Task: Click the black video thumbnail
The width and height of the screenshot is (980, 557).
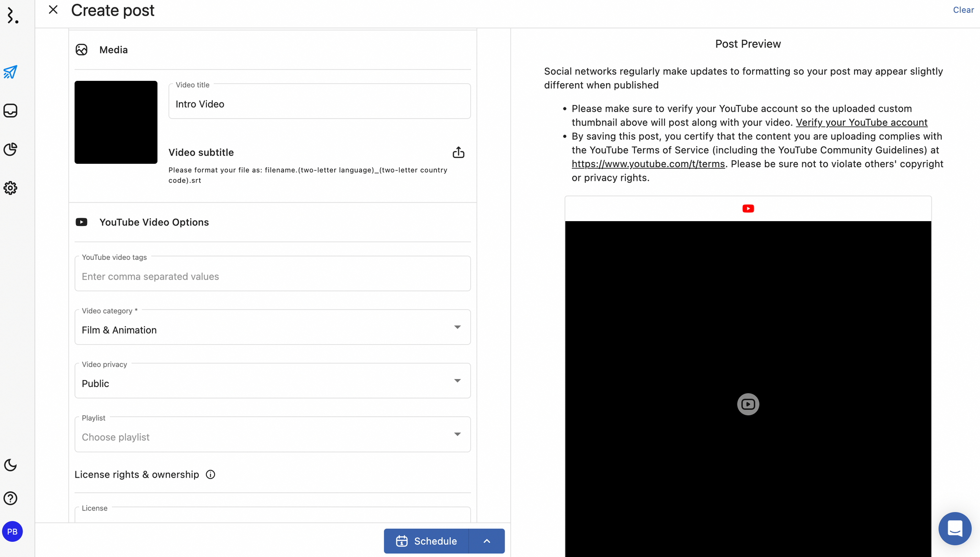Action: click(116, 122)
